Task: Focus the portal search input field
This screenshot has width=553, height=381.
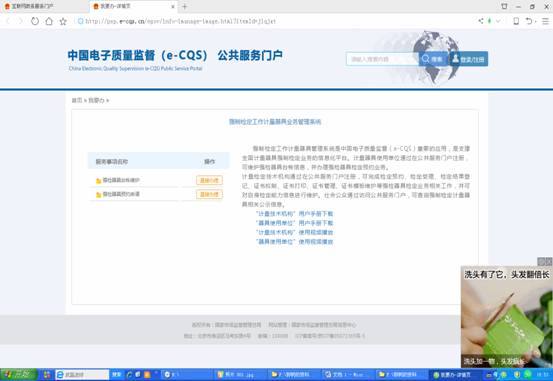Action: click(x=383, y=59)
